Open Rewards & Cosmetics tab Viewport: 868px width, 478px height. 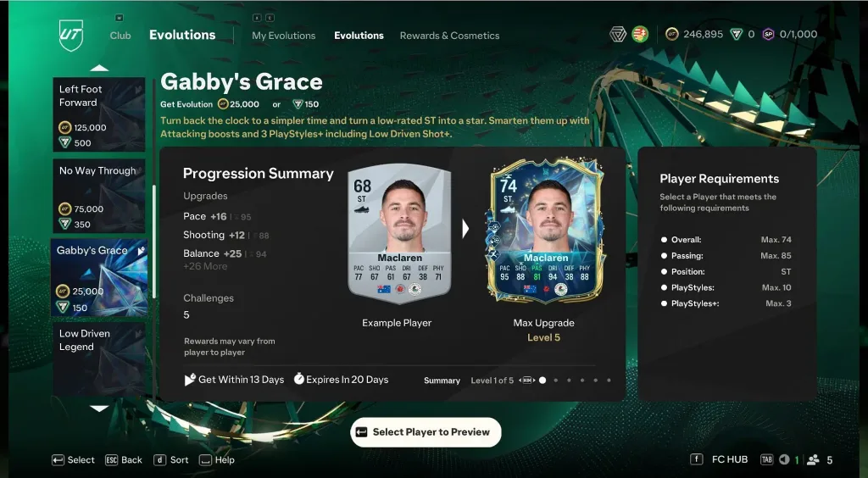pos(449,36)
